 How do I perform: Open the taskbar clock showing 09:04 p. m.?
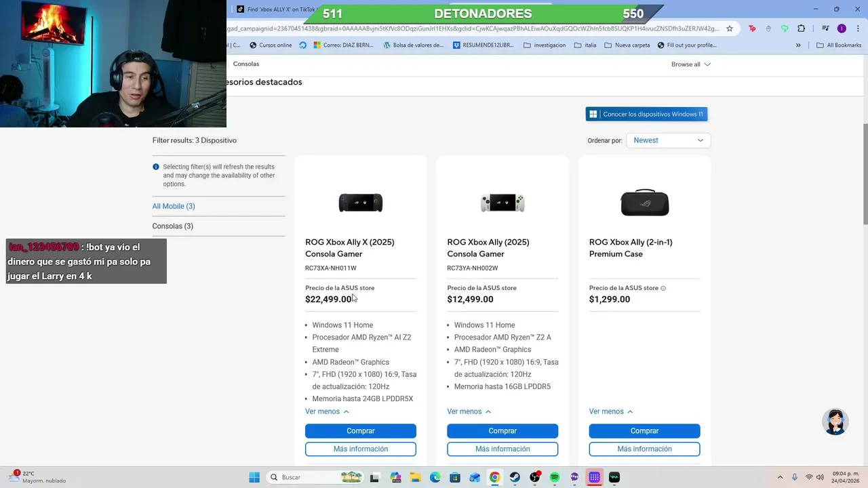[x=846, y=477]
